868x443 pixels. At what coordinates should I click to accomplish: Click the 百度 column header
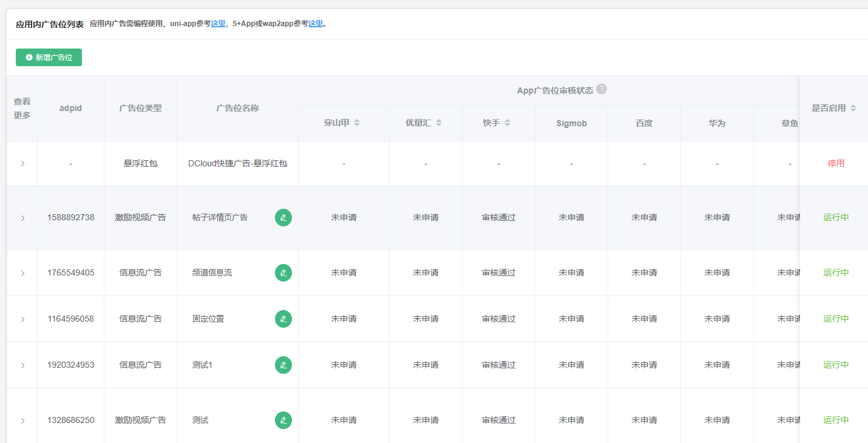[x=644, y=123]
